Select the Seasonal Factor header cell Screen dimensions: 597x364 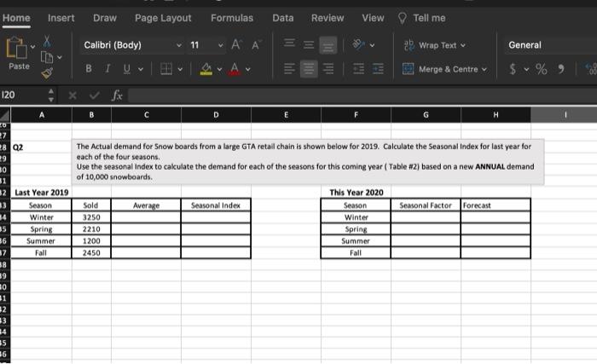[x=426, y=205]
